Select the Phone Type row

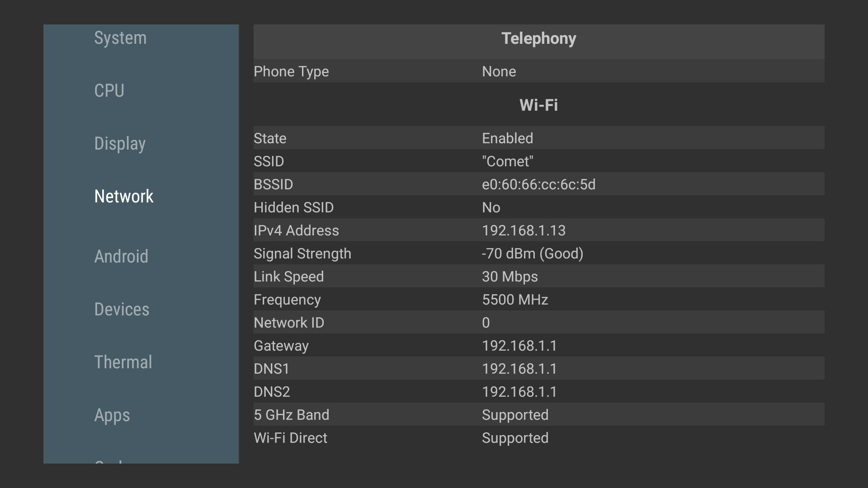click(x=538, y=71)
